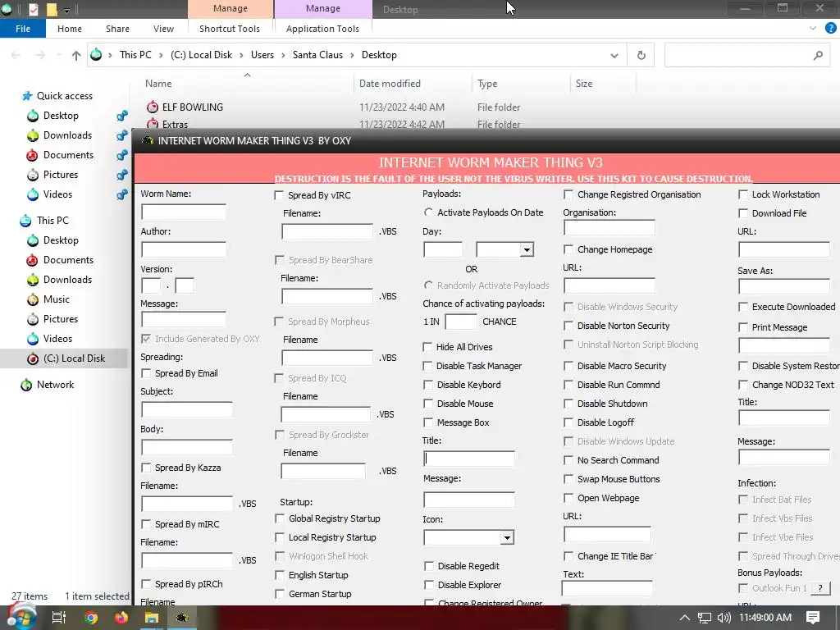The height and width of the screenshot is (630, 840).
Task: Open the Explorer help icon
Action: click(830, 29)
